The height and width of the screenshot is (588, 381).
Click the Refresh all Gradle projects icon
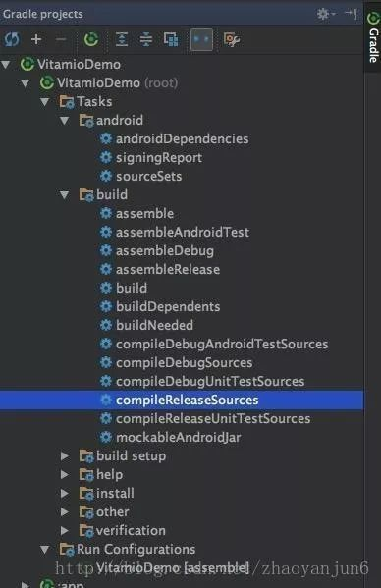[x=11, y=39]
